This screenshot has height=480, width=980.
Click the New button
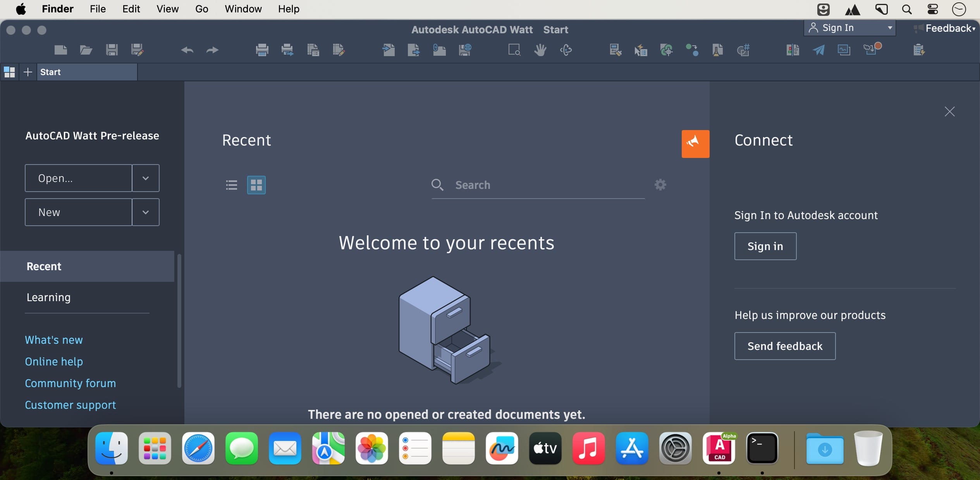point(79,212)
